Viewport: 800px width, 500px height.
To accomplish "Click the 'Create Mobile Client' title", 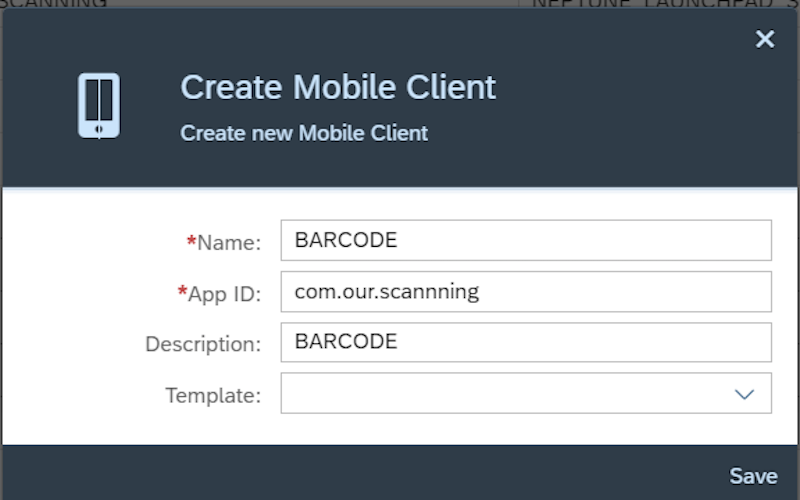I will tap(338, 87).
